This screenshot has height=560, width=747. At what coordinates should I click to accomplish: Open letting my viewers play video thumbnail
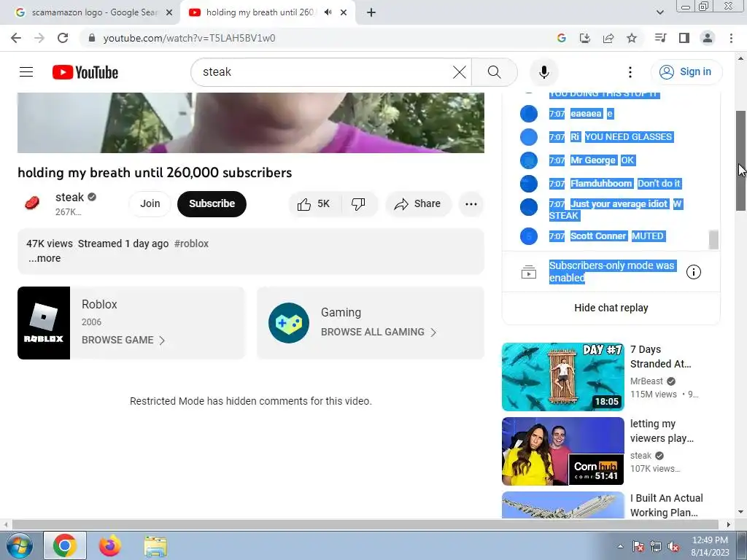(562, 451)
